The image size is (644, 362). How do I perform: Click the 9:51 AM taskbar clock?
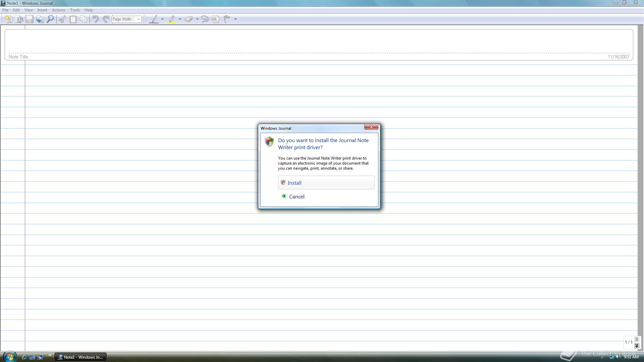pos(631,357)
